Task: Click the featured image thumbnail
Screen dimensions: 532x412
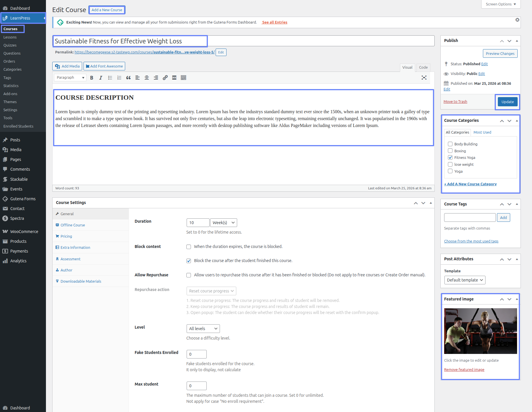Action: (480, 331)
